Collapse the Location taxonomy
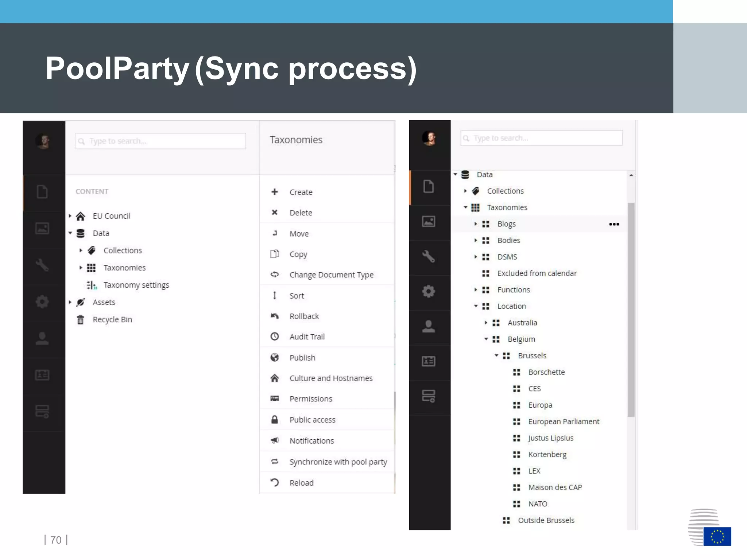The image size is (747, 560). (x=476, y=306)
